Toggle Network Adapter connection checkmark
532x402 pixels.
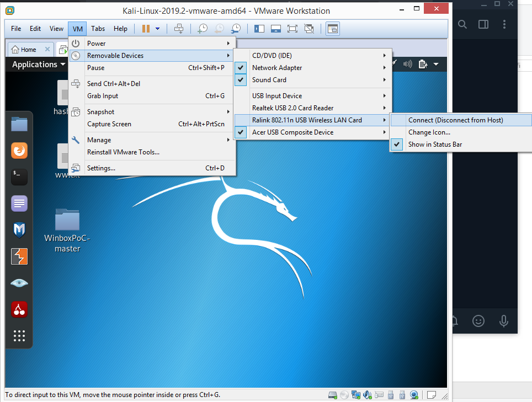click(241, 68)
